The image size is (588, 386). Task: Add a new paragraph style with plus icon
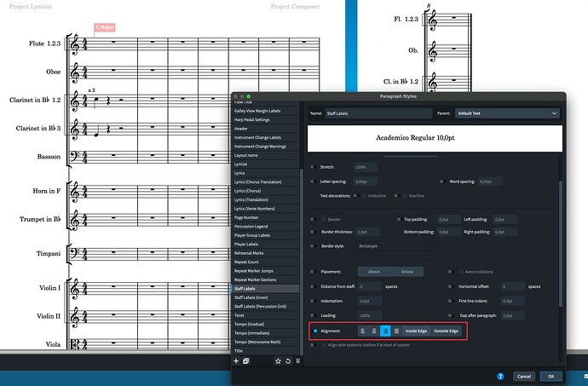(x=236, y=361)
